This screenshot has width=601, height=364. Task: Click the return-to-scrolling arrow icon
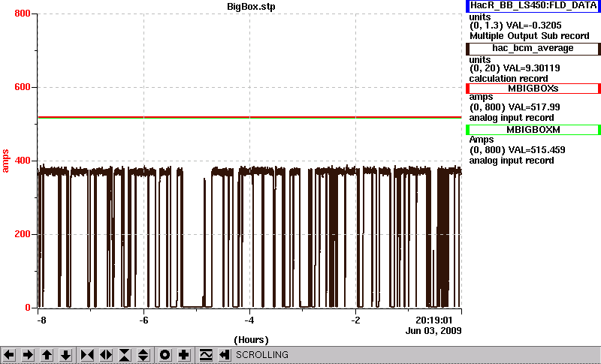[225, 355]
